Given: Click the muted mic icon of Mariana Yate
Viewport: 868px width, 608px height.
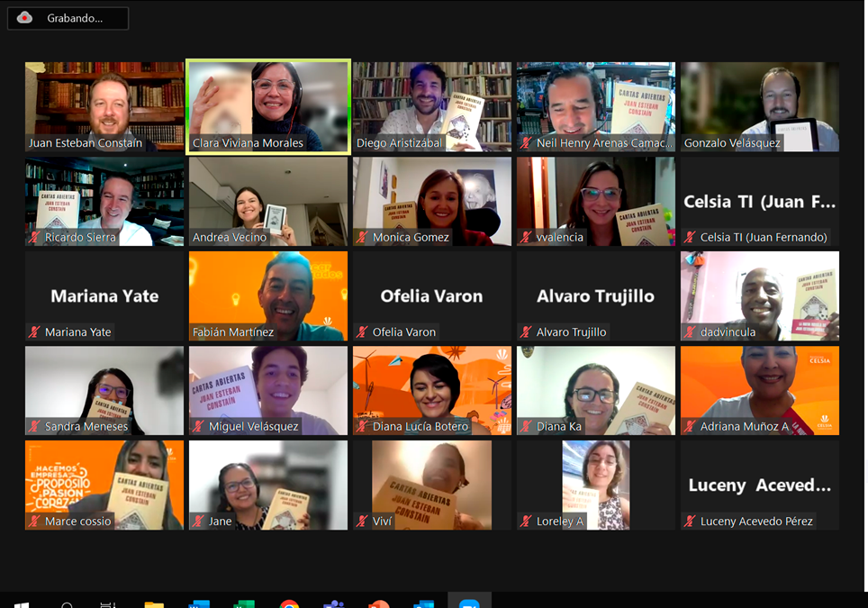Looking at the screenshot, I should point(34,332).
